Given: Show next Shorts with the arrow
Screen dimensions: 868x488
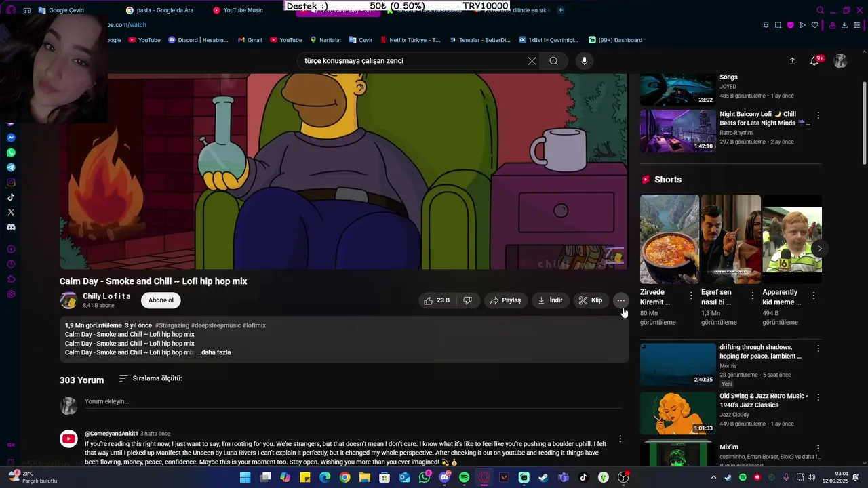Looking at the screenshot, I should pyautogui.click(x=819, y=248).
